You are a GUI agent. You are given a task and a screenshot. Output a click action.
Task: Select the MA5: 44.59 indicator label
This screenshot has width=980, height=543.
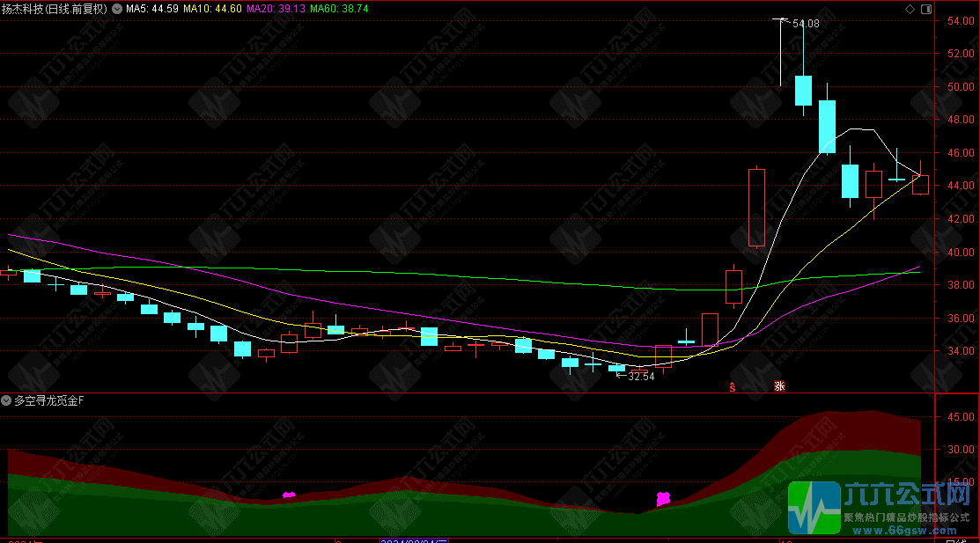(152, 9)
